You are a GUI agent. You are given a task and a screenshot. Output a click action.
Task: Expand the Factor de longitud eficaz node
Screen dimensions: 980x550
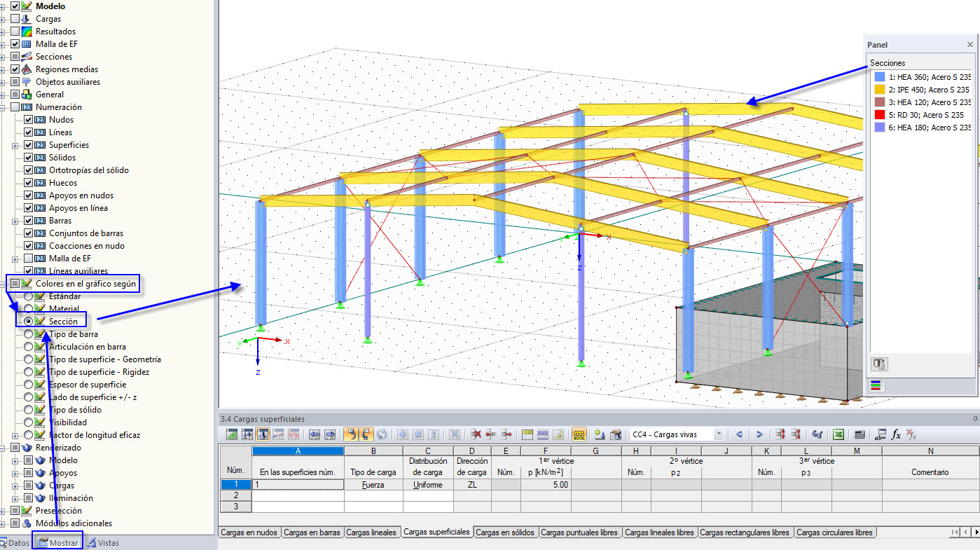point(15,435)
